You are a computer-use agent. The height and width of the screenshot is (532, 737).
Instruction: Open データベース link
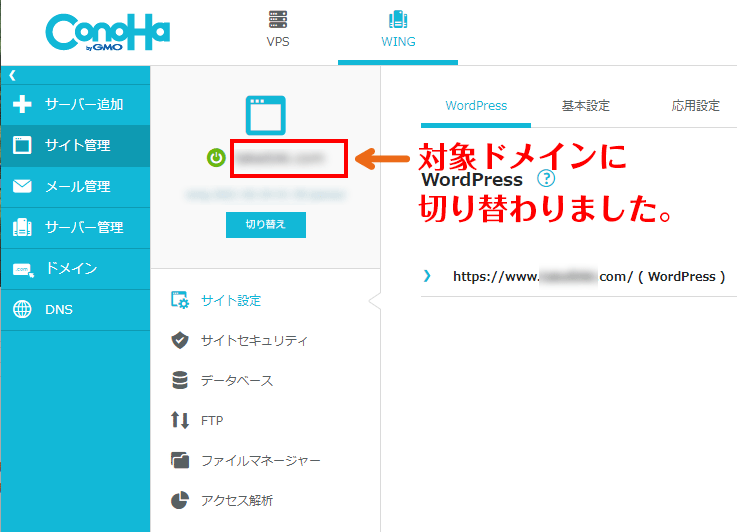(x=237, y=381)
